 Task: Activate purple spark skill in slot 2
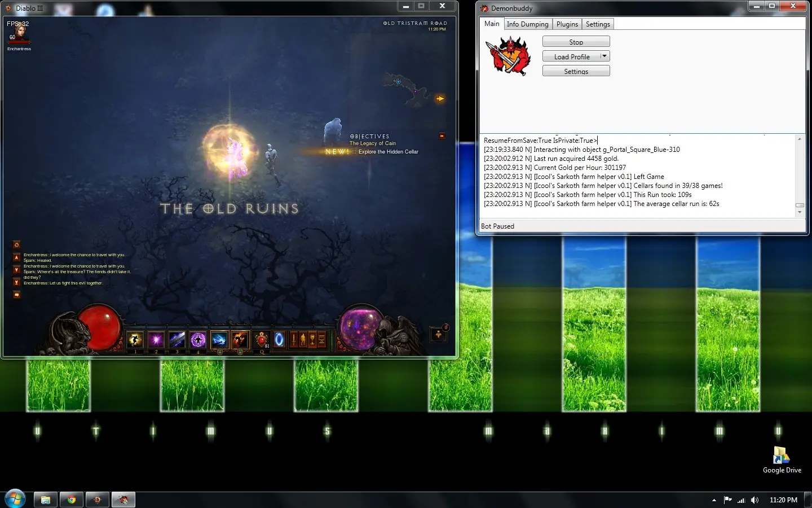[156, 339]
